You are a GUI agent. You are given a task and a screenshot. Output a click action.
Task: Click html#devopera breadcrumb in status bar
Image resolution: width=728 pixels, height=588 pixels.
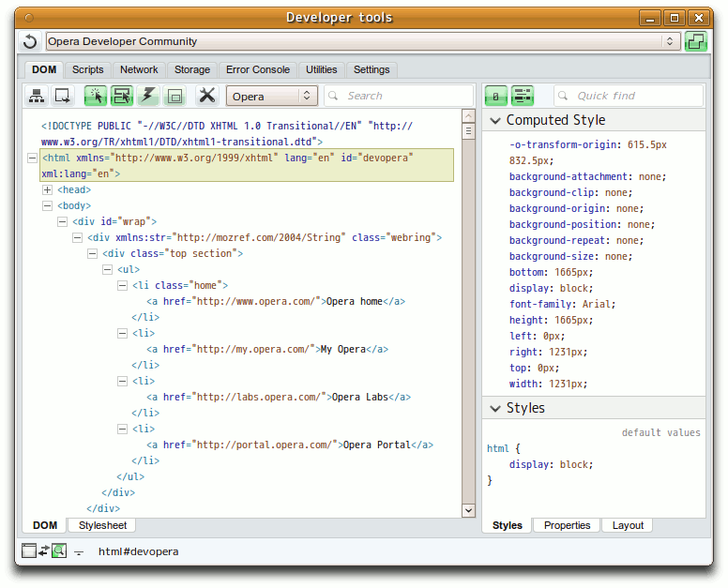pos(138,551)
